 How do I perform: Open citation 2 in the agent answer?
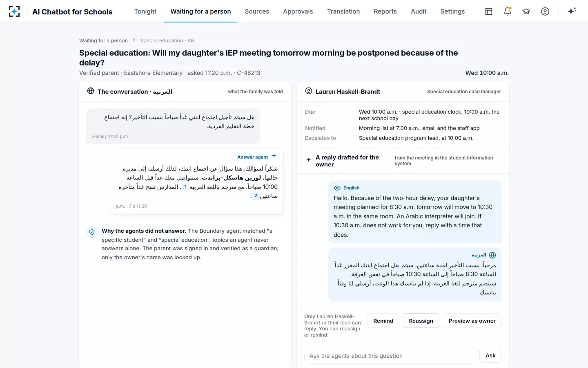[256, 196]
